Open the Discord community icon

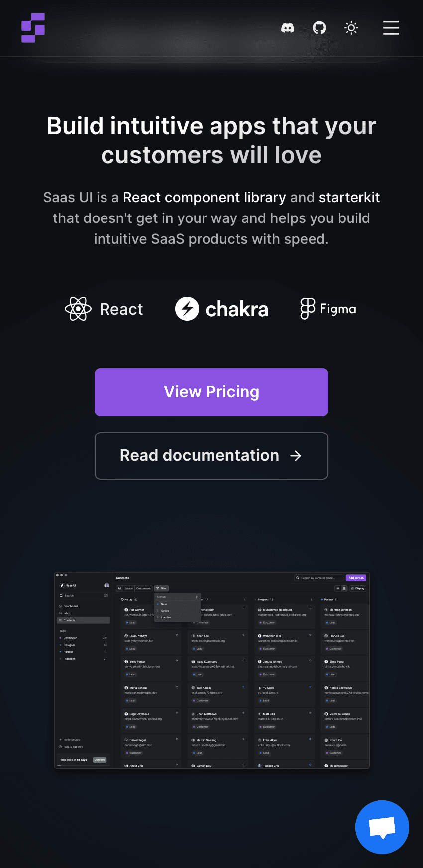pyautogui.click(x=288, y=28)
